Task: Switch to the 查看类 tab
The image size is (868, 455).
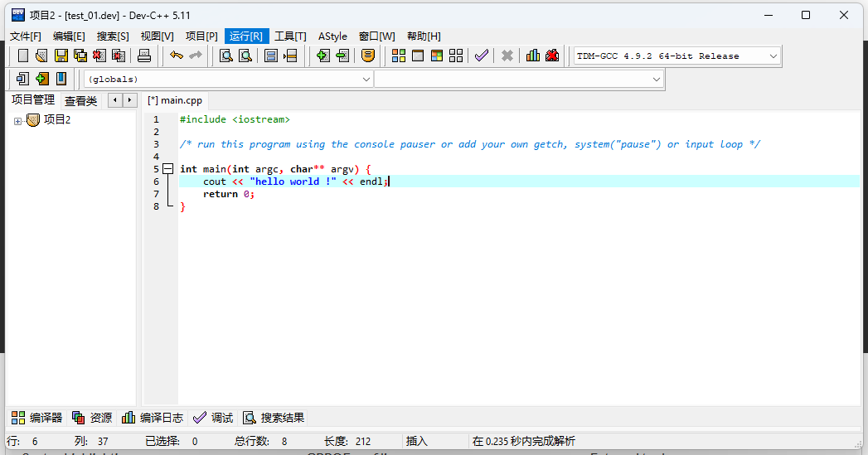Action: [x=81, y=101]
